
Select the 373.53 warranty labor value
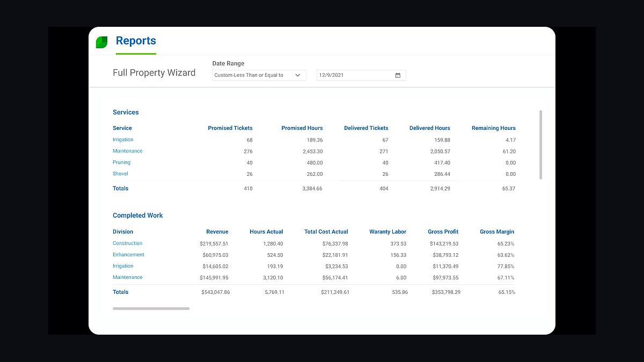398,243
